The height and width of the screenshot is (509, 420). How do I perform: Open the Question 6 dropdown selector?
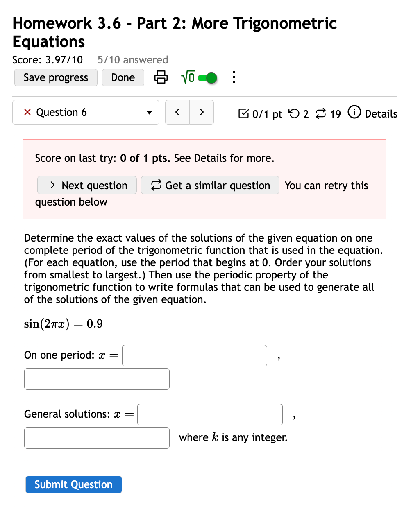(149, 112)
